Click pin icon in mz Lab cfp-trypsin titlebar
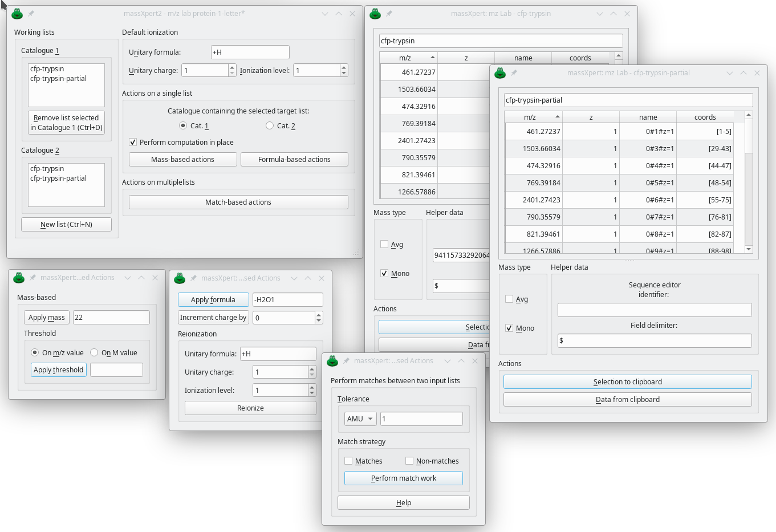The image size is (776, 532). [389, 13]
